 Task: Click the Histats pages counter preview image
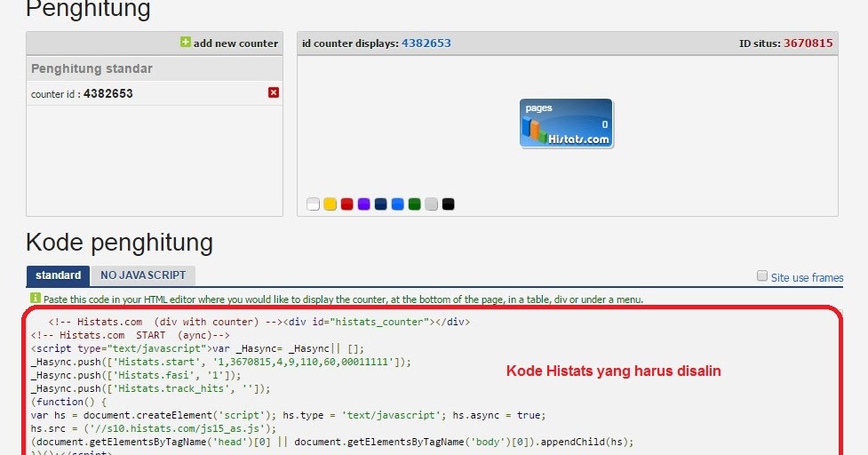(x=566, y=124)
